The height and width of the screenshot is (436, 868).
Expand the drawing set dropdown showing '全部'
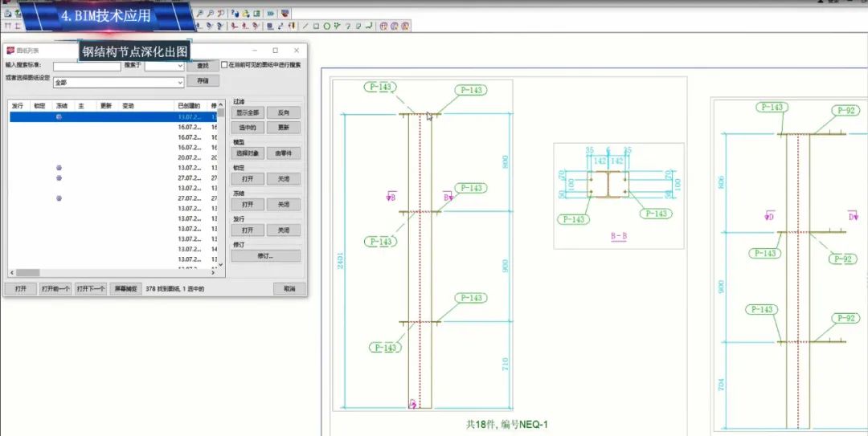180,82
